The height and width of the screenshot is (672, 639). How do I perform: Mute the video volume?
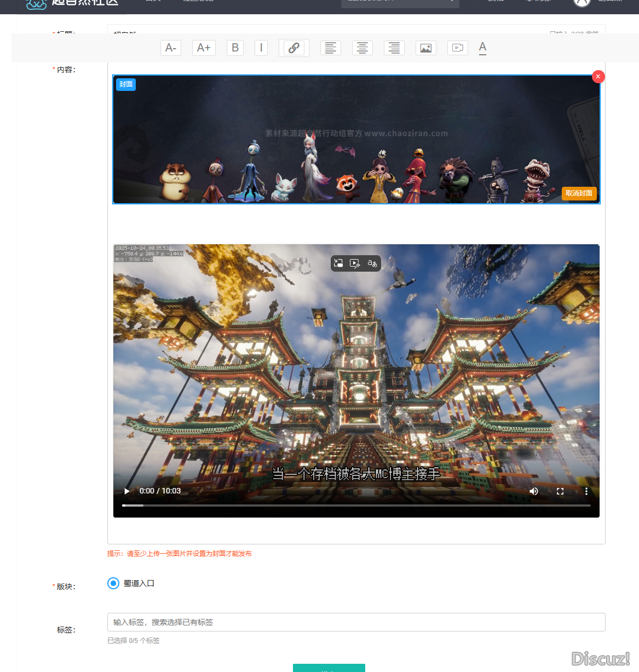point(534,491)
